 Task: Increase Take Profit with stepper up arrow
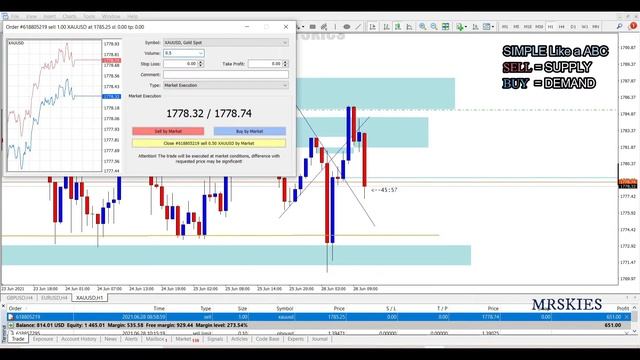click(285, 62)
